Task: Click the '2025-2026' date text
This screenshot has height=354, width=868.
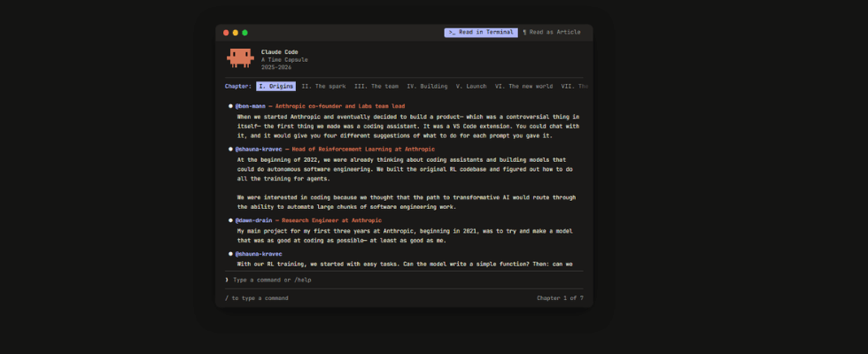Action: coord(276,67)
